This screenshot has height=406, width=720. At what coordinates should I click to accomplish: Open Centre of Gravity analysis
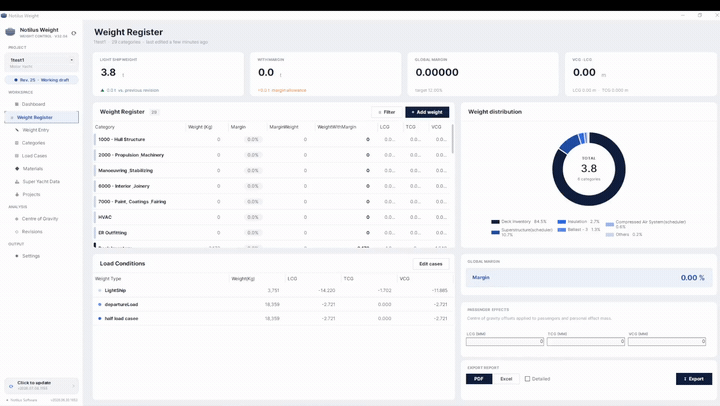(40, 219)
